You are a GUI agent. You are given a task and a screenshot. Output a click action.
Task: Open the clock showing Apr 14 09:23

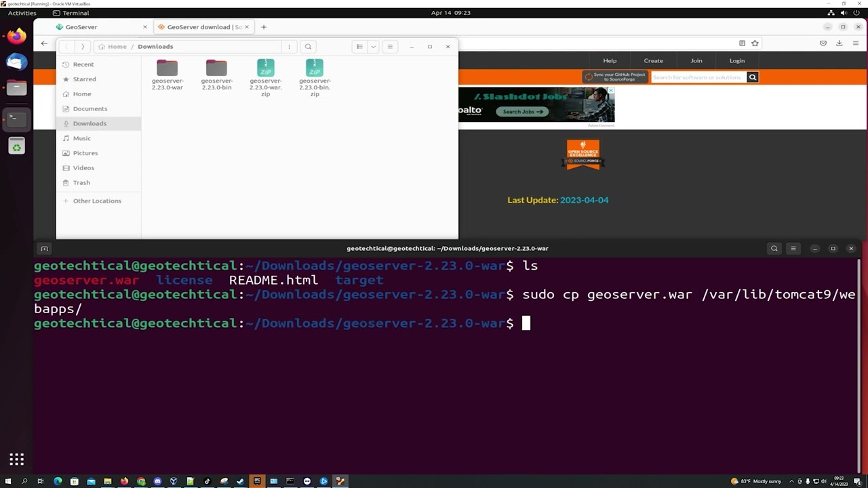coord(450,13)
